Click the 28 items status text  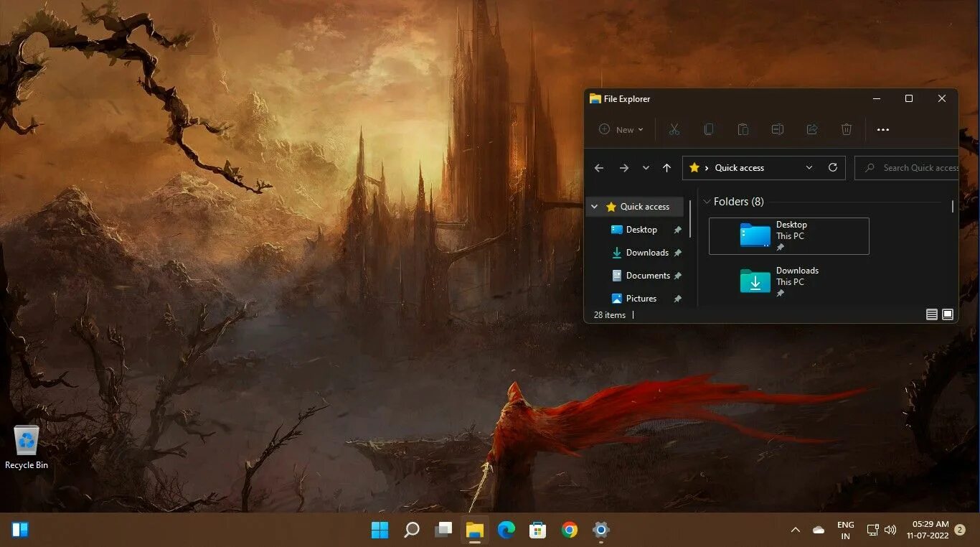tap(610, 315)
